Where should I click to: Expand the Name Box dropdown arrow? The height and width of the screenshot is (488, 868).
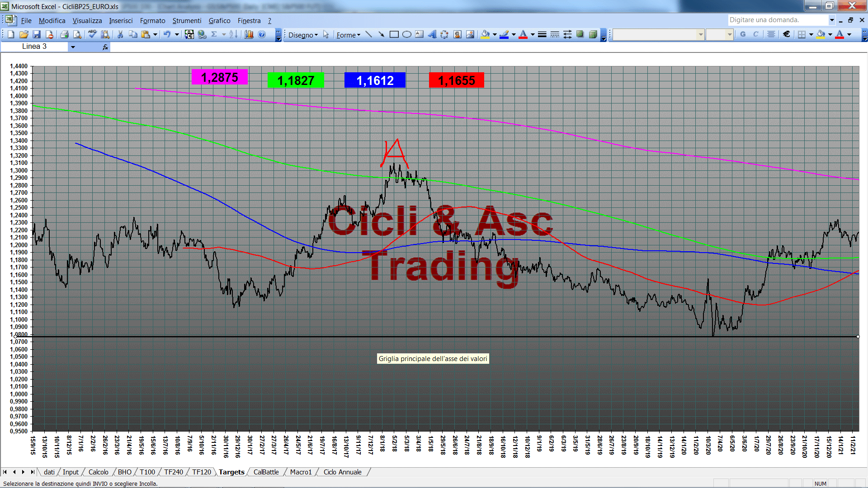pyautogui.click(x=73, y=47)
